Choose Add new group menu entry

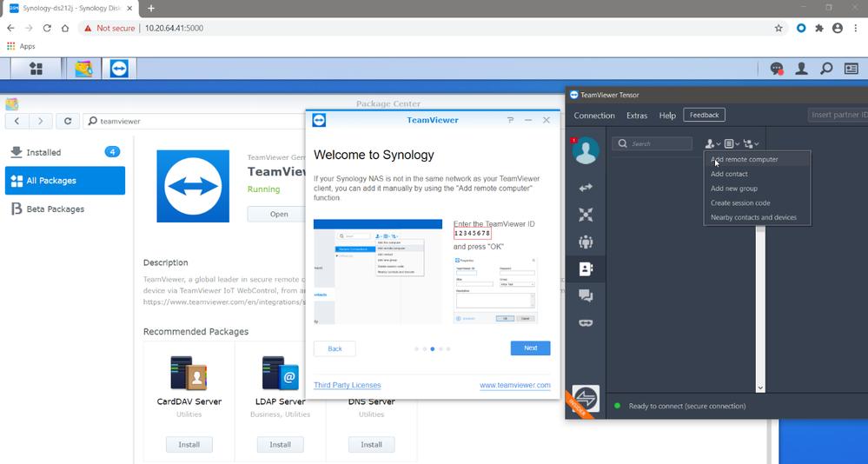pos(757,189)
